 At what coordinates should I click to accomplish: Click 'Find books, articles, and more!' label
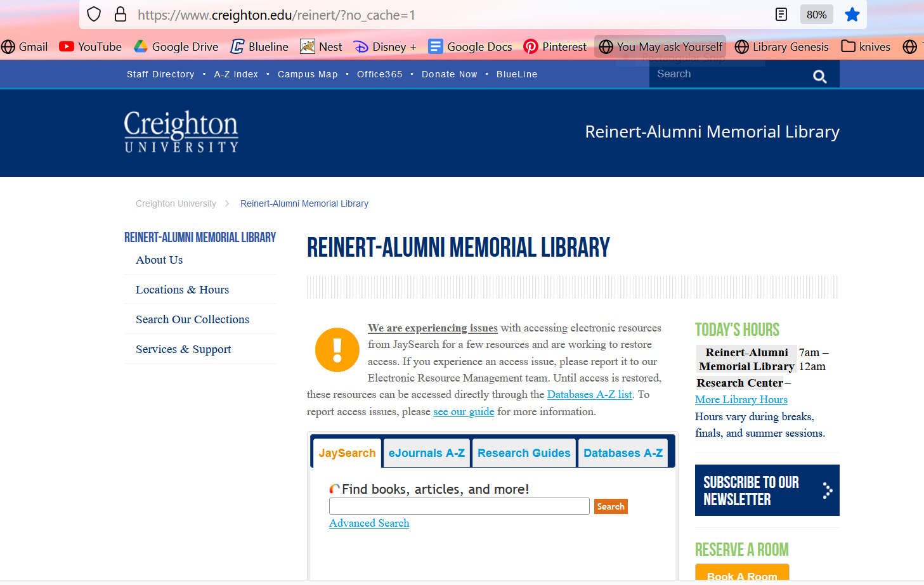436,489
